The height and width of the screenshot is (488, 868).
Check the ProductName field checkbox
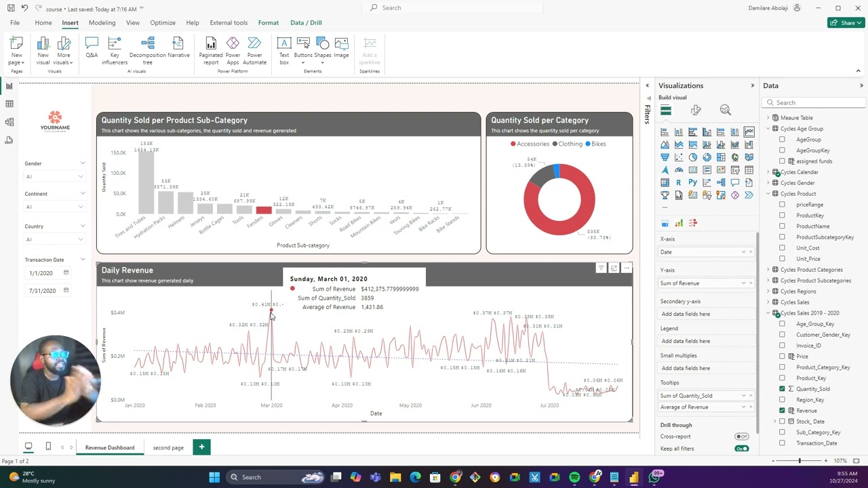(782, 226)
